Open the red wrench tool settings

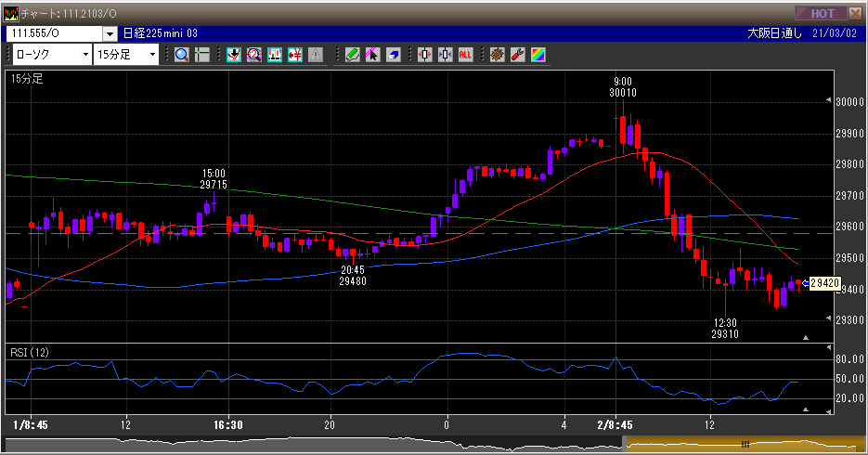coord(518,54)
